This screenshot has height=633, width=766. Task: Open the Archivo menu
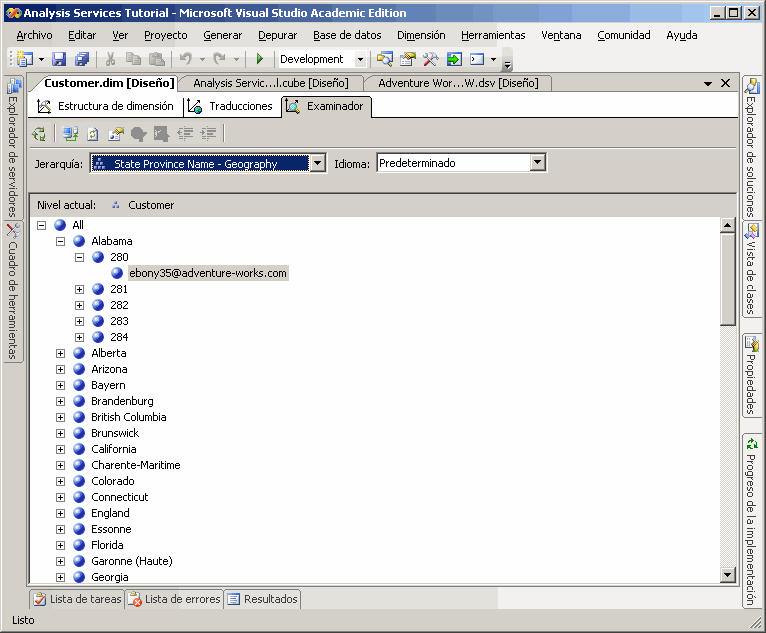34,35
